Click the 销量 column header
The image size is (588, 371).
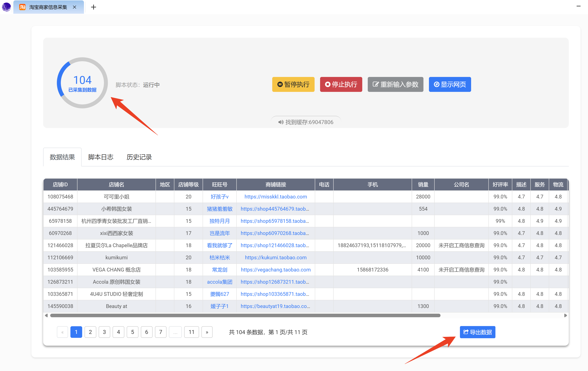pos(423,185)
